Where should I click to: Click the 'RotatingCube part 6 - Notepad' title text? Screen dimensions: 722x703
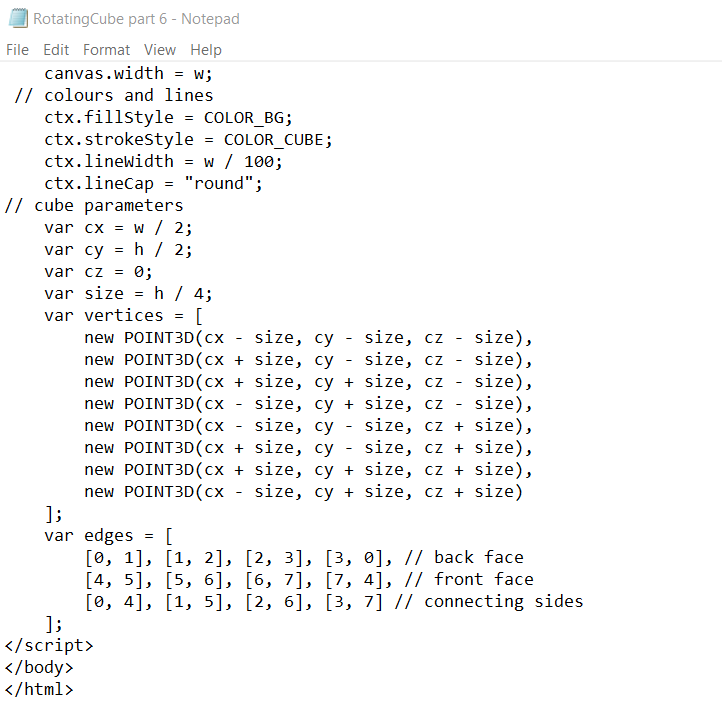[x=136, y=19]
